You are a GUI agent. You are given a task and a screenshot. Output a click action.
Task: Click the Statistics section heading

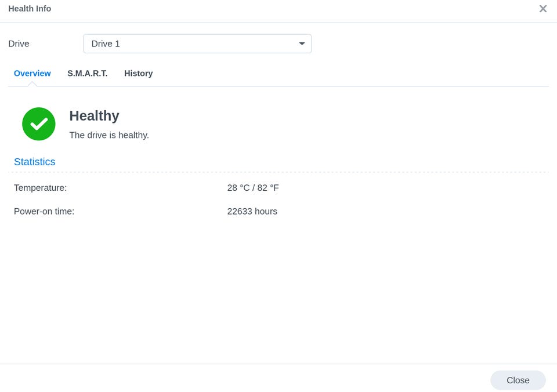[x=34, y=162]
